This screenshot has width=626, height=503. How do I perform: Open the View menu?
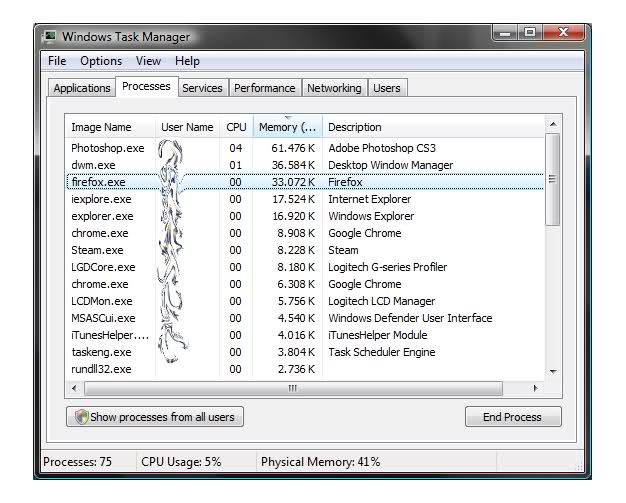[x=148, y=61]
